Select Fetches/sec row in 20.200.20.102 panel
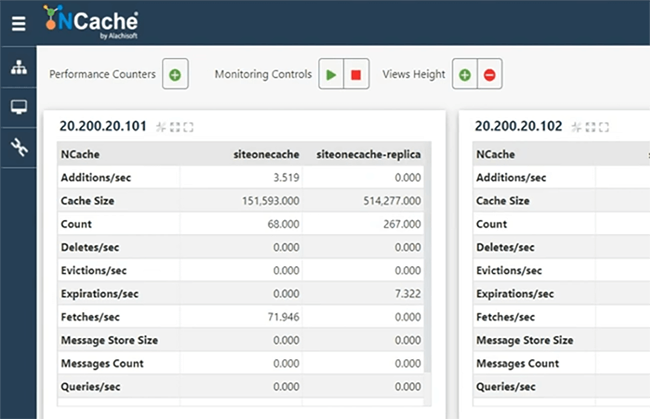 561,317
